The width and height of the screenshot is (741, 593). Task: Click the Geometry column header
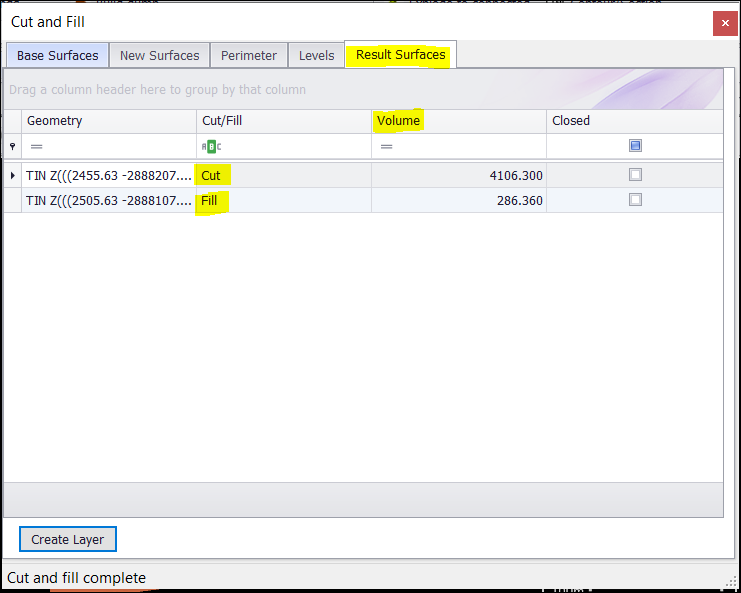(x=55, y=121)
